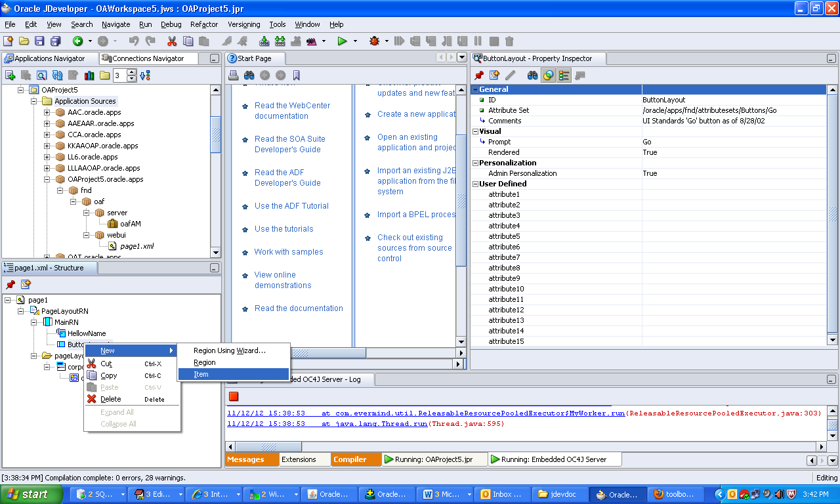
Task: Collapse the MainRN node in Structure tree
Action: [34, 322]
